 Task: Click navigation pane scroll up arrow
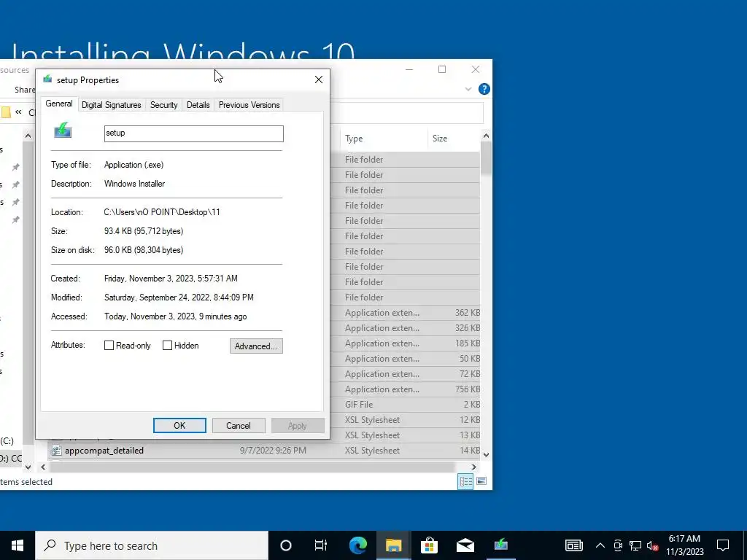point(28,136)
